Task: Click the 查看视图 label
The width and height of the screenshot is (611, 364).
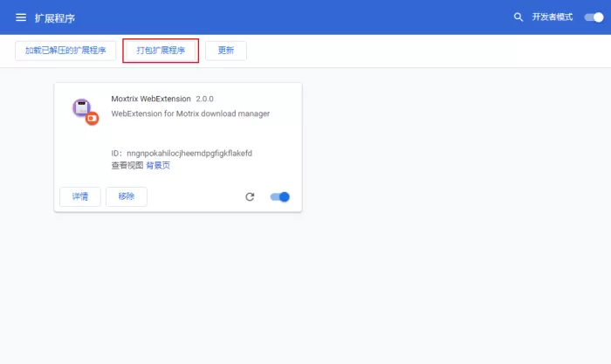Action: tap(127, 165)
